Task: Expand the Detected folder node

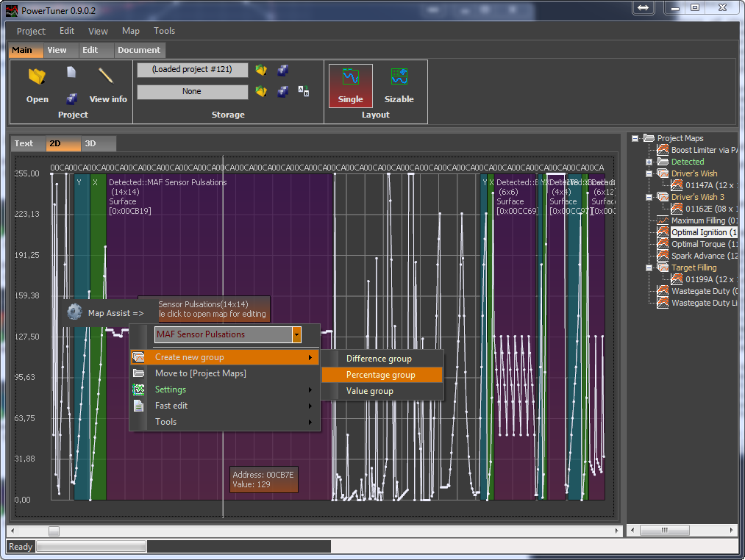Action: pos(649,162)
